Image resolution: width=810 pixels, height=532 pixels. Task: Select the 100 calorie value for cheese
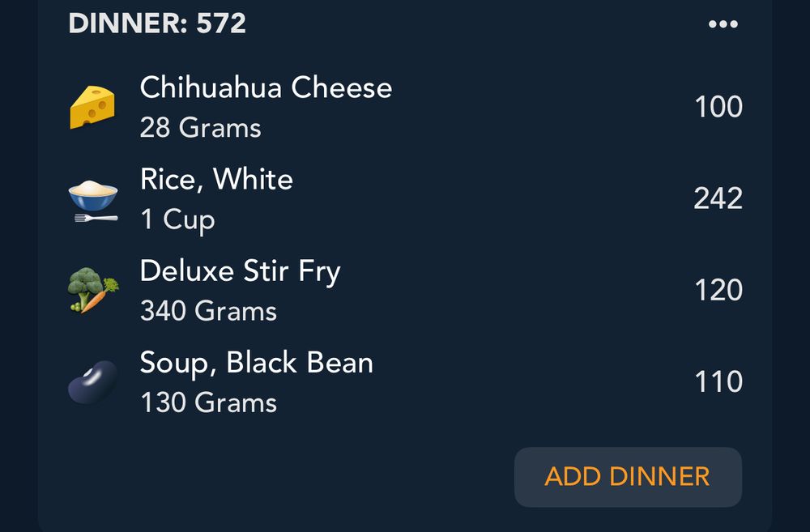pos(719,107)
